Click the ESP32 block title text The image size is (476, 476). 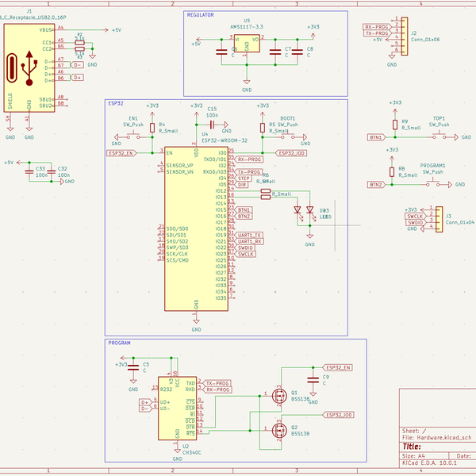coord(116,103)
